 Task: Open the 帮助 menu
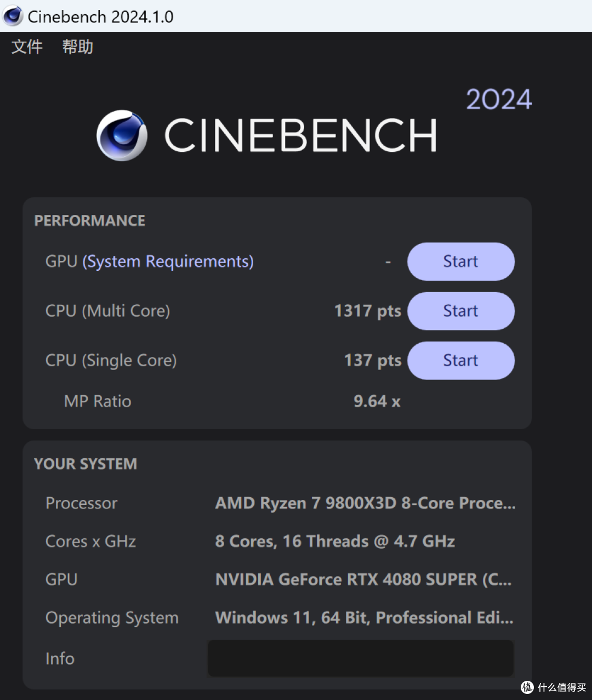click(77, 47)
